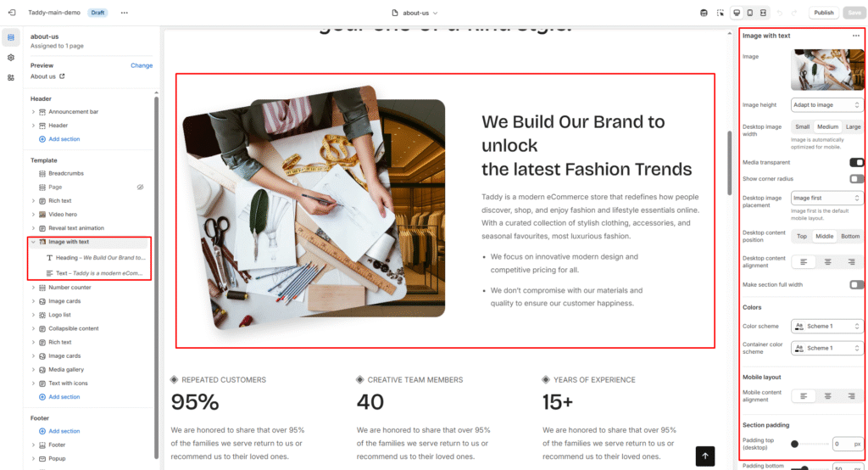Open app embeds icon in left rail
The image size is (868, 470).
10,77
